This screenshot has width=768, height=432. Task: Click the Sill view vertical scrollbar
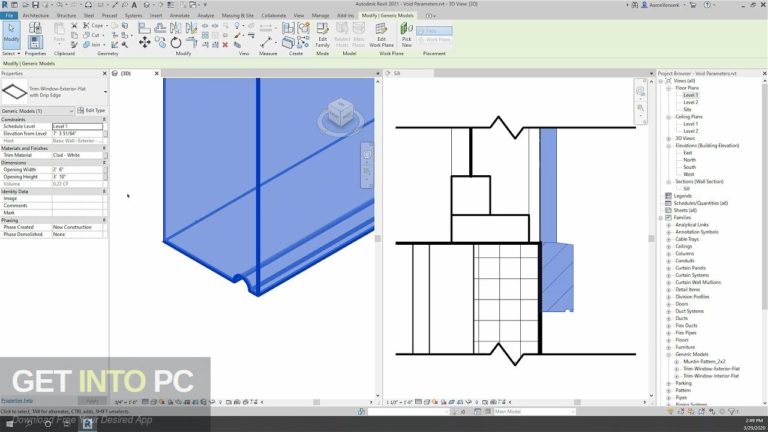[651, 239]
